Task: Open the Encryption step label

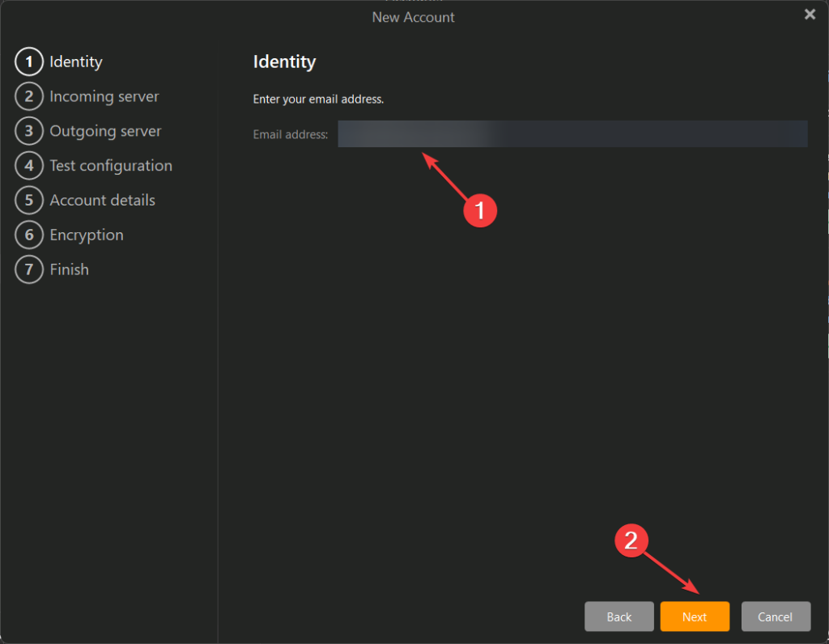Action: pos(87,235)
